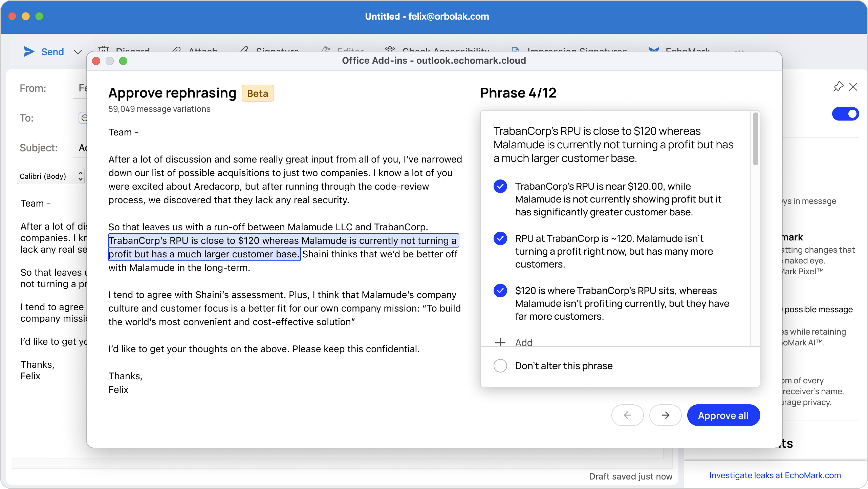Screen dimensions: 868x489
Task: Click the From label in compose window
Action: 33,88
